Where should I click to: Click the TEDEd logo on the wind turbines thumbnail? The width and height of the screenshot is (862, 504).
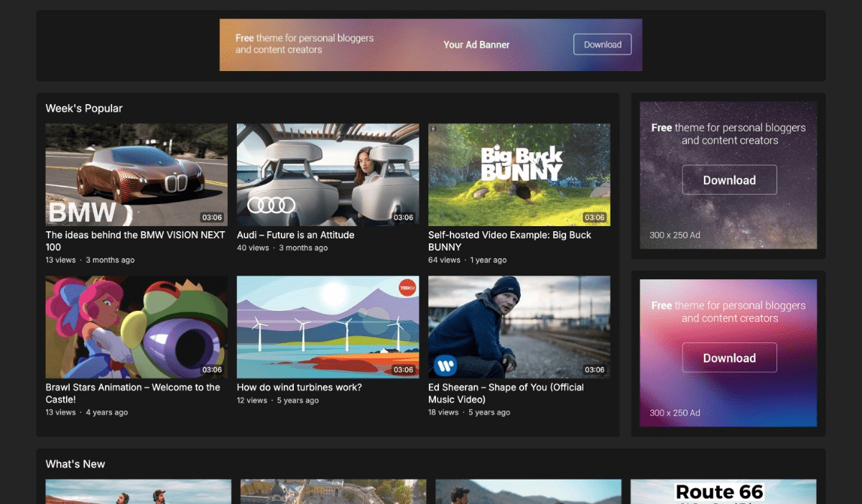pyautogui.click(x=407, y=288)
